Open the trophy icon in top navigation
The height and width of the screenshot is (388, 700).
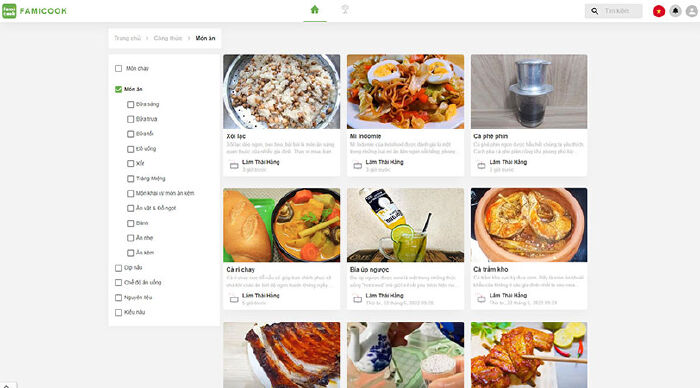[x=345, y=10]
